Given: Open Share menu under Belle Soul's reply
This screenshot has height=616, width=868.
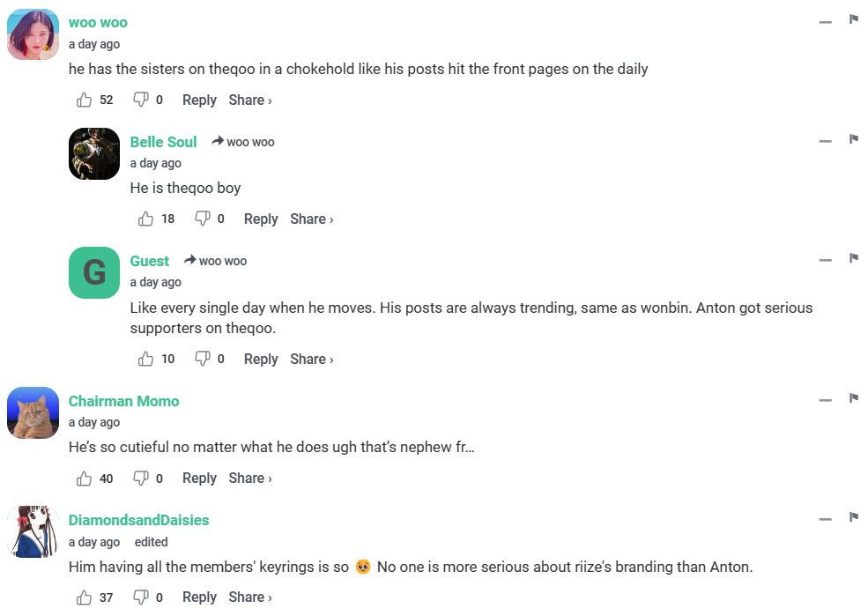Looking at the screenshot, I should pyautogui.click(x=311, y=219).
